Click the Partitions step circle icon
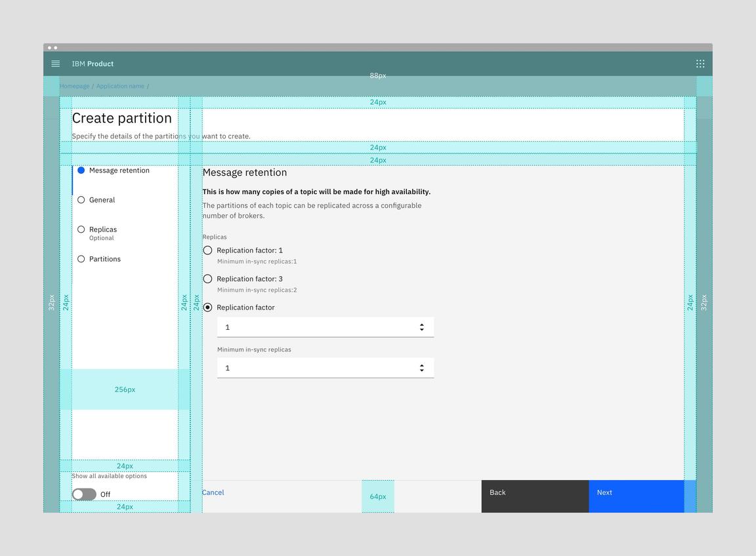The width and height of the screenshot is (756, 556). [81, 259]
